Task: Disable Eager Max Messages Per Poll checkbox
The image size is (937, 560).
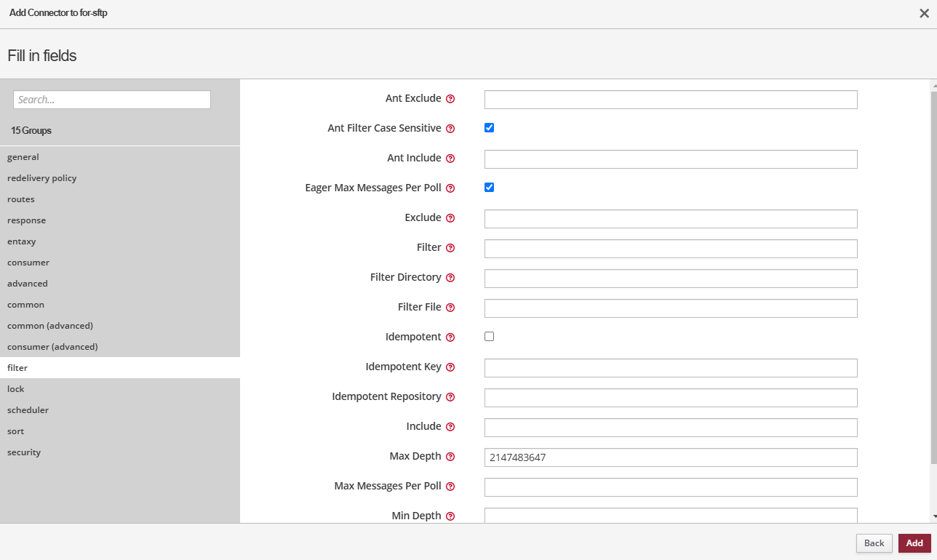Action: coord(489,188)
